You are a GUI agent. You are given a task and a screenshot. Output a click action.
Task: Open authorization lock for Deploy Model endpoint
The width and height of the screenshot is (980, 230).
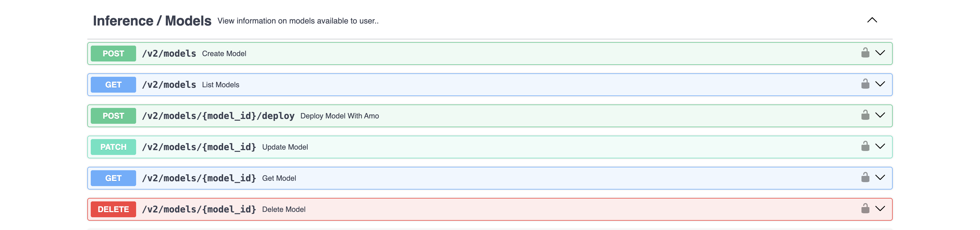(x=865, y=115)
